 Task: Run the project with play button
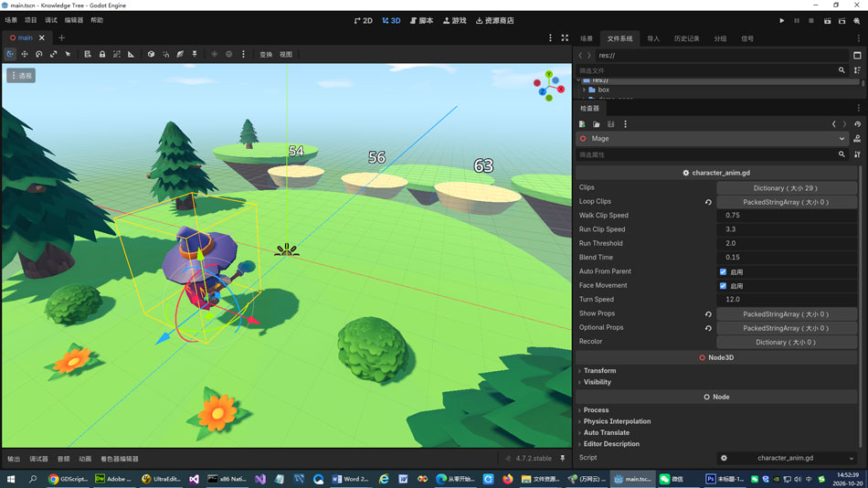[781, 20]
